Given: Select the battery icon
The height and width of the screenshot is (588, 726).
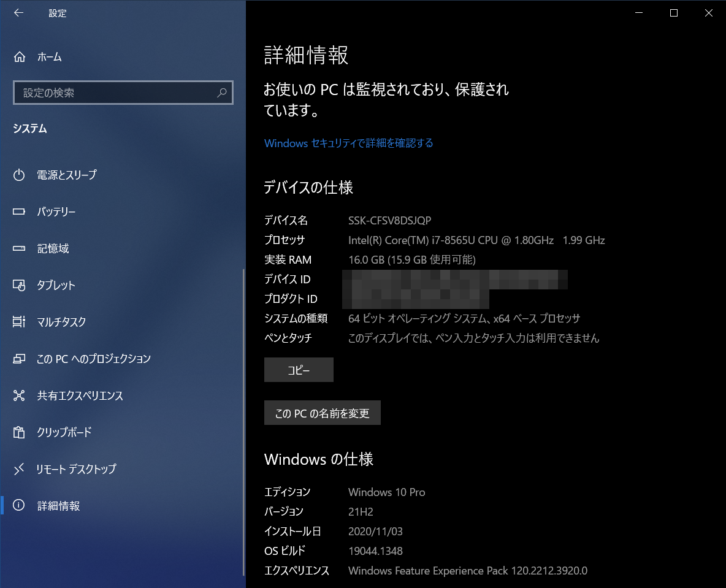Looking at the screenshot, I should tap(19, 212).
